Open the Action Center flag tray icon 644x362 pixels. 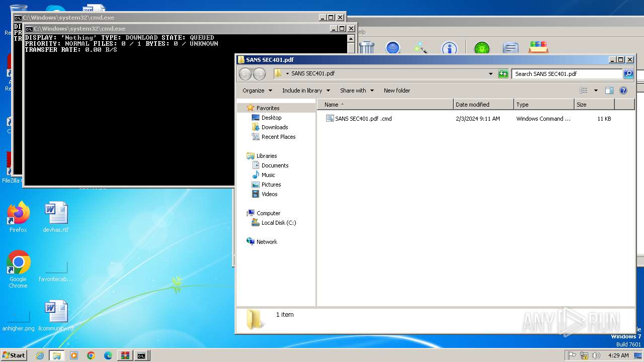point(572,355)
